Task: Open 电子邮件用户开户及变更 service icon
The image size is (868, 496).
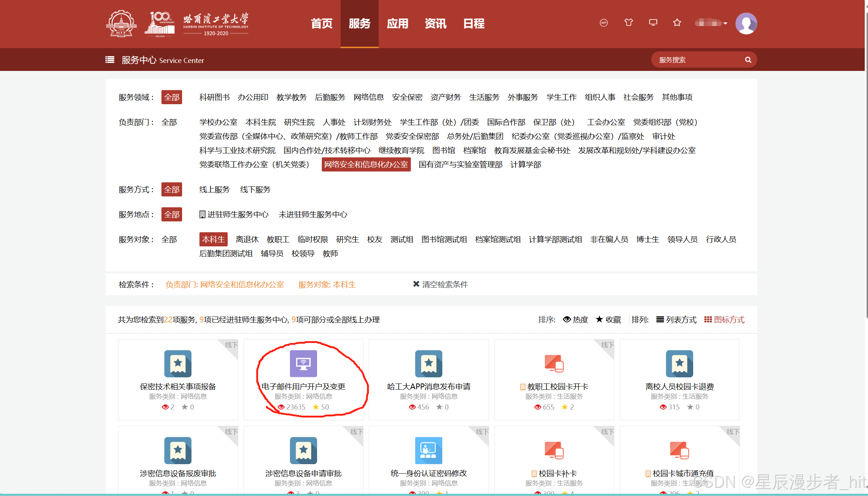Action: 303,364
